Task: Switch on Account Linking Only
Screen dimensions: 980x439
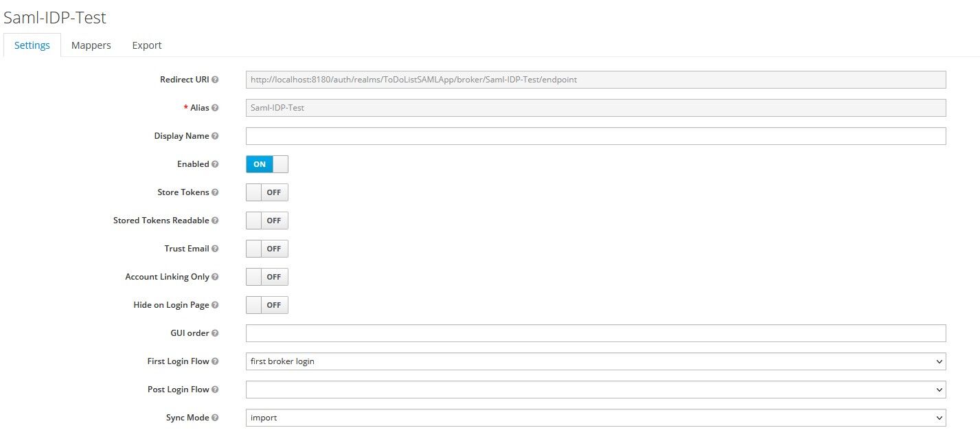Action: [x=266, y=277]
